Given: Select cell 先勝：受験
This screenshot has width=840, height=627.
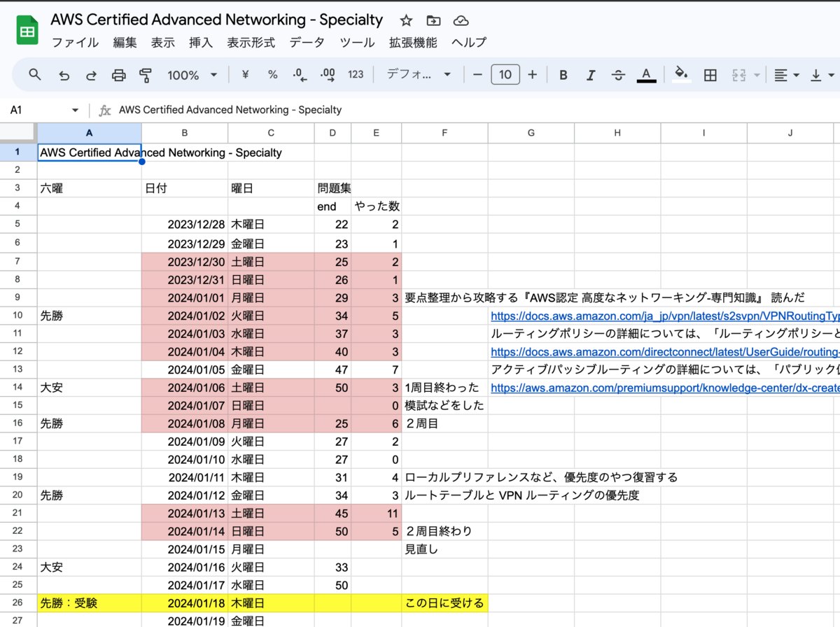Looking at the screenshot, I should click(x=90, y=603).
